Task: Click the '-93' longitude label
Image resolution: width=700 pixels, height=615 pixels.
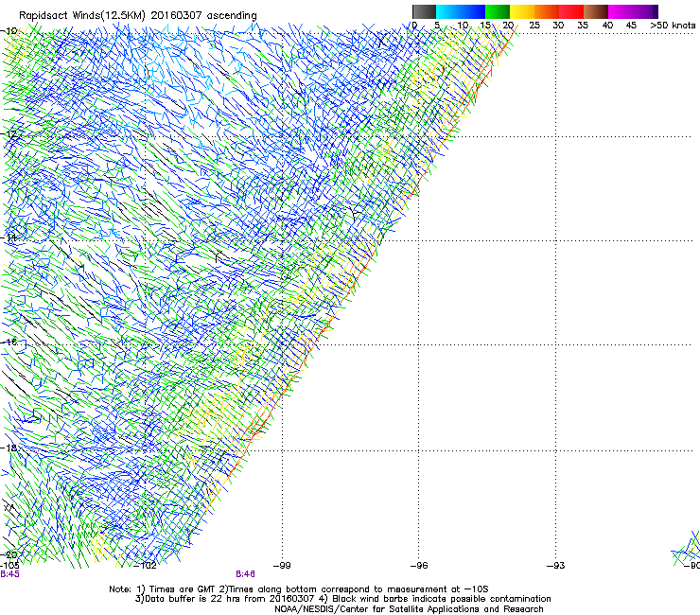Action: coord(556,566)
